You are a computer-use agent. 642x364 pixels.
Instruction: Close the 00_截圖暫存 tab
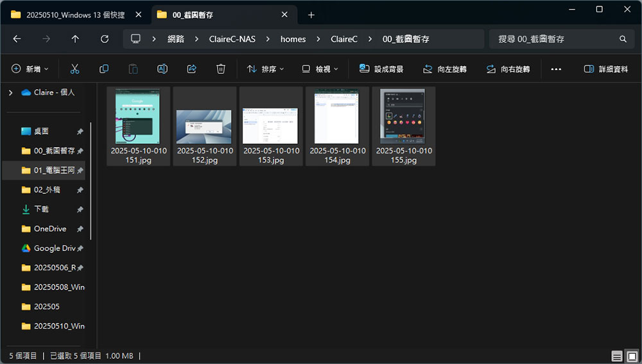pos(284,15)
